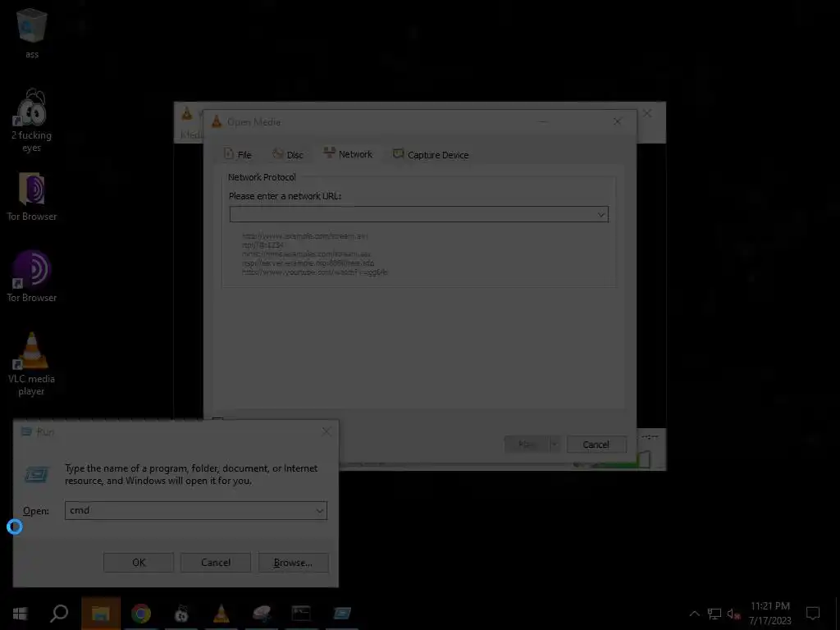Select the Network tab in Open Media
The image size is (840, 630).
tap(348, 153)
